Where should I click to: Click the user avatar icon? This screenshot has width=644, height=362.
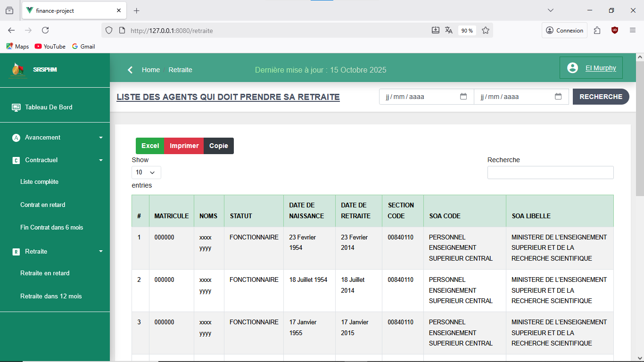[572, 68]
